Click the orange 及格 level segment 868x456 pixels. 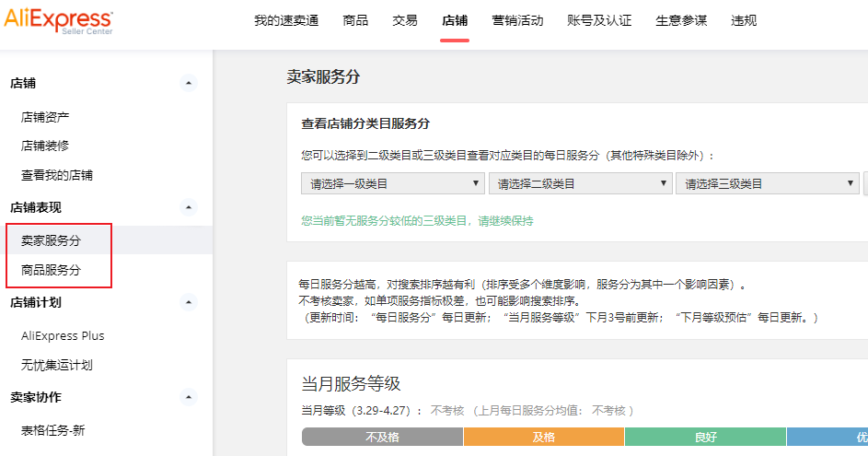(x=543, y=438)
